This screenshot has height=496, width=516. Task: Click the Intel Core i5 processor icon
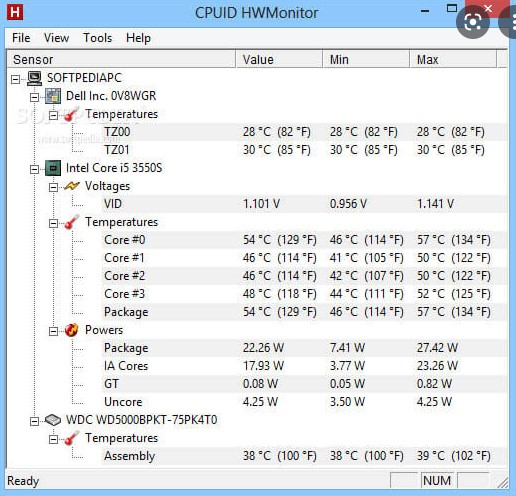(53, 168)
